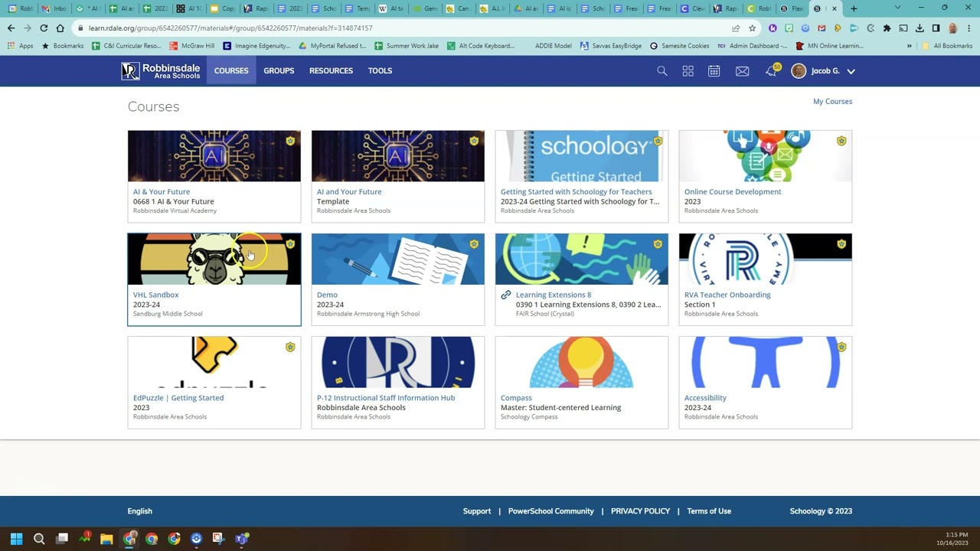Change language via English footer link
Viewport: 980px width, 551px height.
click(x=140, y=511)
